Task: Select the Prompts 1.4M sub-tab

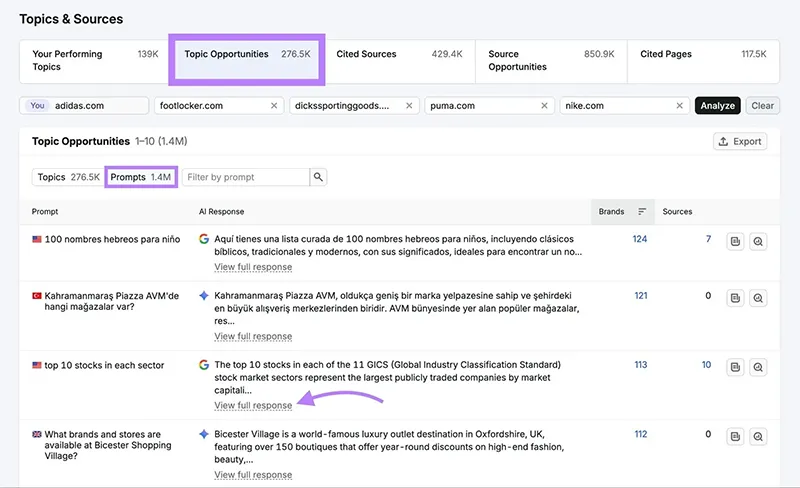Action: pos(141,177)
